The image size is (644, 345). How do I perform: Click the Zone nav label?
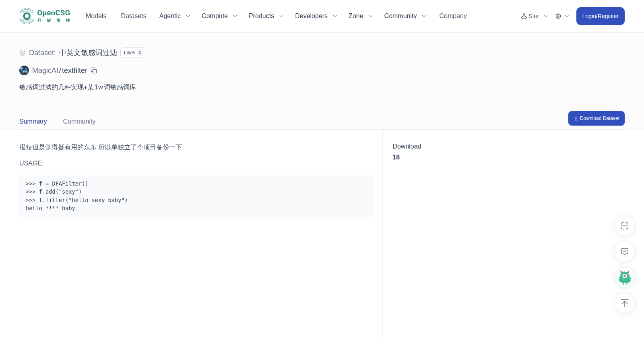point(356,16)
